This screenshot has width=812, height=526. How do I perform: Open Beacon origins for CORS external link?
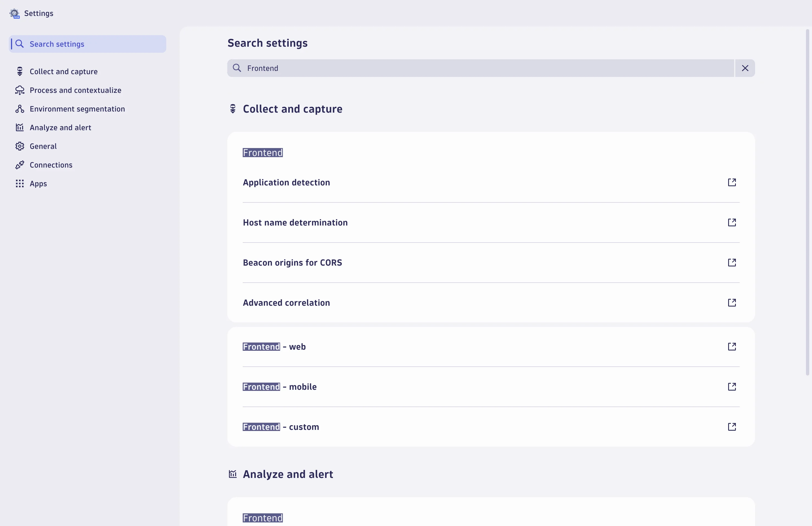coord(732,263)
